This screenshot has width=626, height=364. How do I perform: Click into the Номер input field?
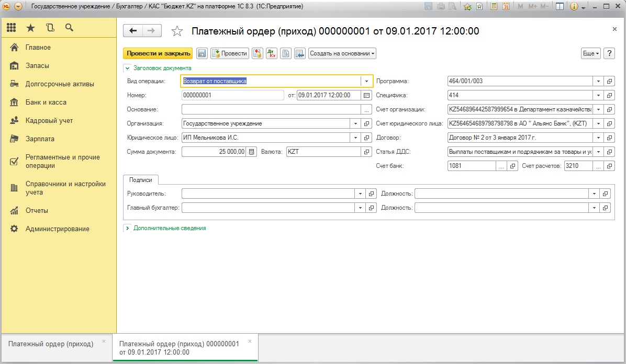coord(233,95)
